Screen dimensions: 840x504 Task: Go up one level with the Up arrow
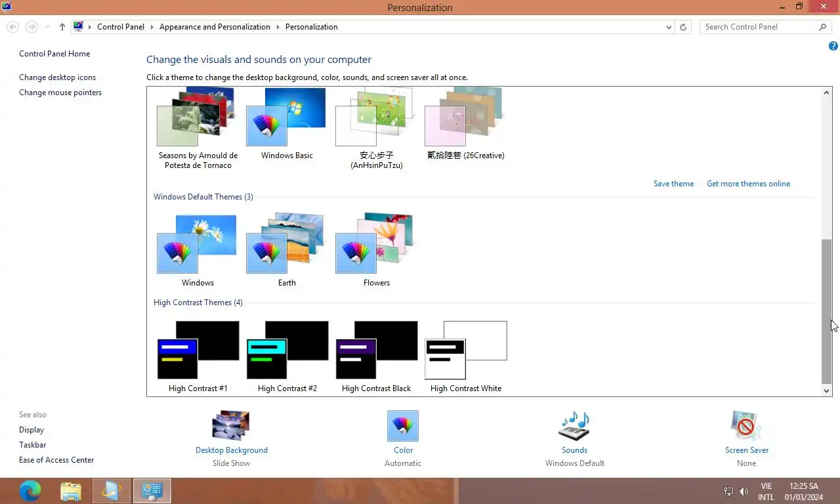coord(62,27)
